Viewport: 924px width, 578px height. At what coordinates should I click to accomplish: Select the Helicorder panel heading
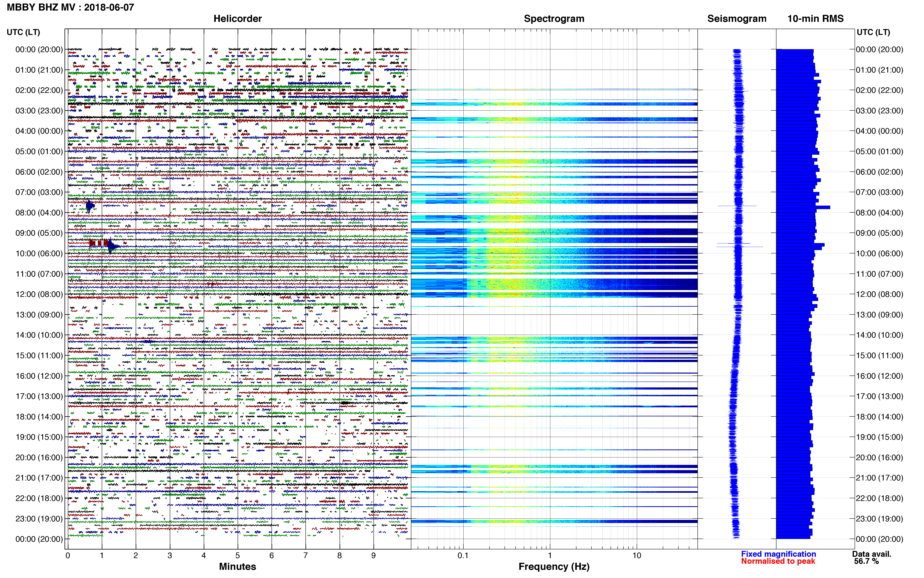coord(238,19)
